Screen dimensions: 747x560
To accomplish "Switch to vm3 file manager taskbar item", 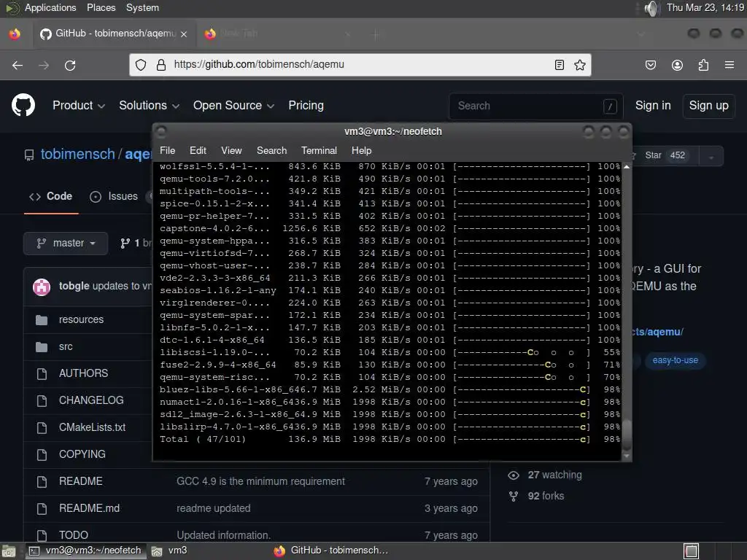I will pyautogui.click(x=170, y=551).
